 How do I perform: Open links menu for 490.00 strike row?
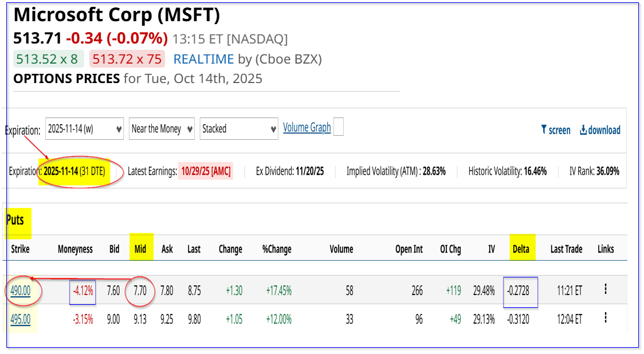[606, 289]
